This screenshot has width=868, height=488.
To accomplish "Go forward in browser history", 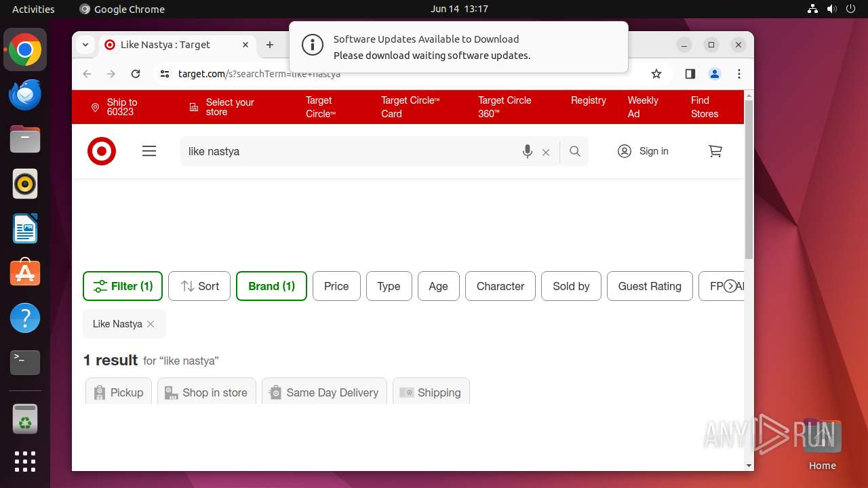I will pos(111,74).
